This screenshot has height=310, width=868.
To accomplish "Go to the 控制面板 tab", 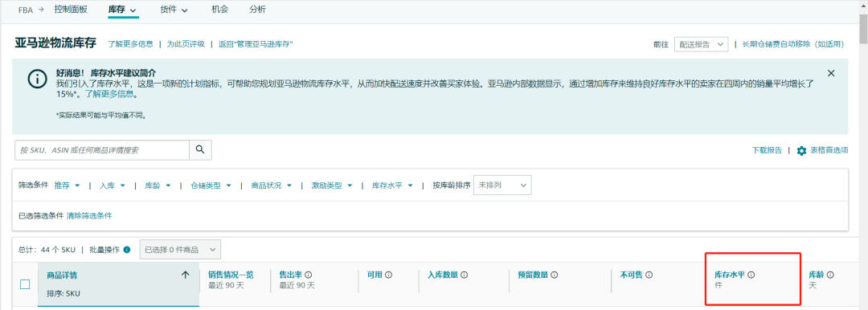I will (x=70, y=10).
